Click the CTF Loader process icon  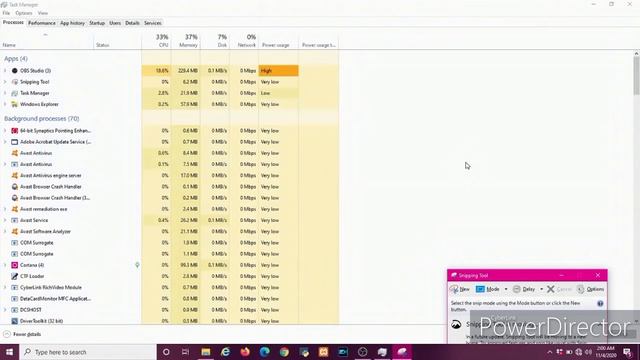point(15,276)
